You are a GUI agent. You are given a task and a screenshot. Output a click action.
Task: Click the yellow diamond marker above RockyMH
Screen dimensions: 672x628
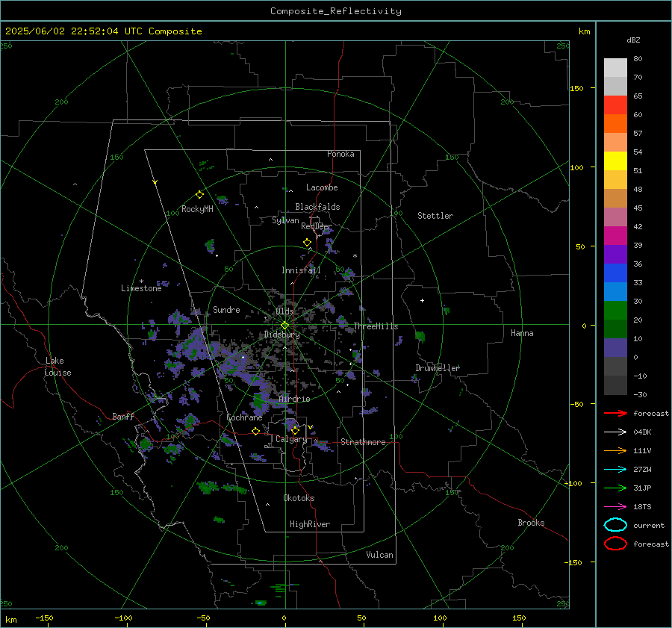tap(199, 195)
